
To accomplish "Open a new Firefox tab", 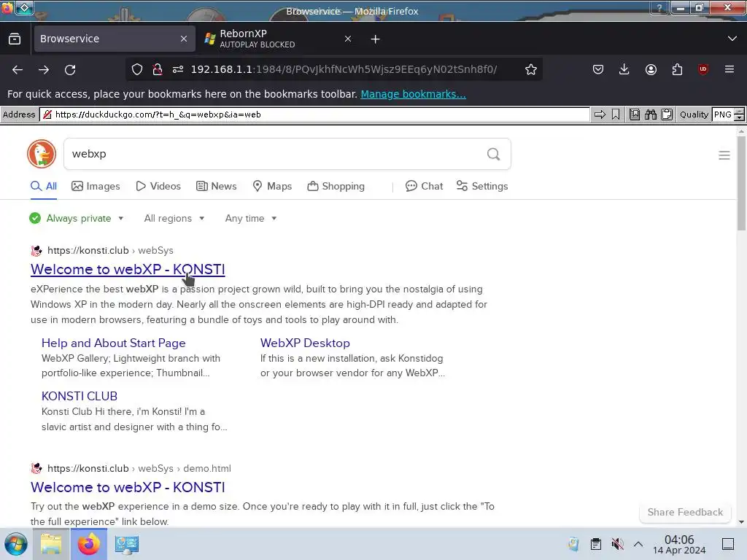I will coord(376,39).
